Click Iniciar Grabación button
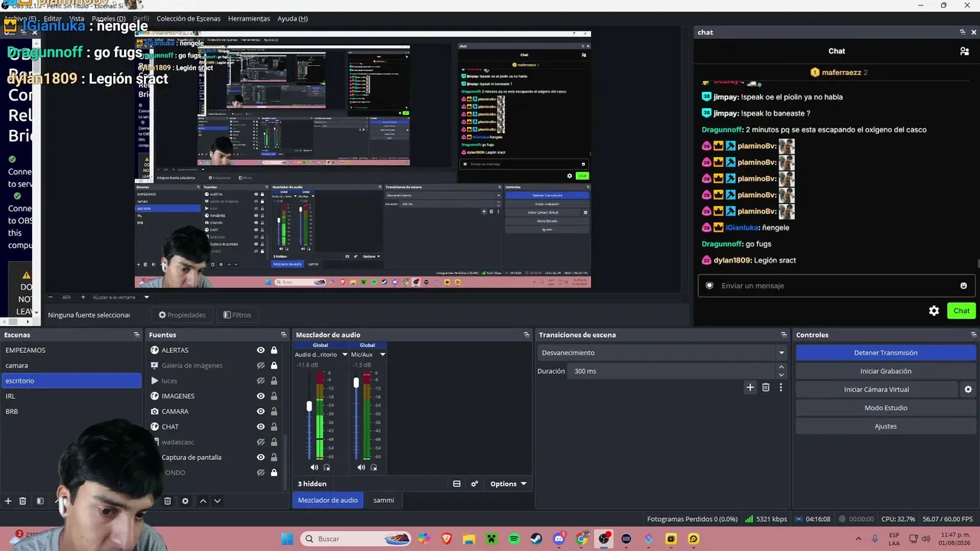Screen dimensions: 980x551 coord(885,371)
